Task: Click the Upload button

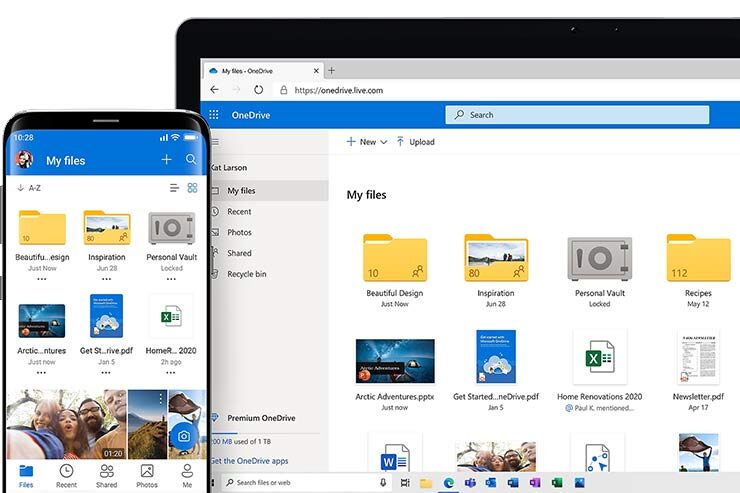Action: tap(415, 142)
